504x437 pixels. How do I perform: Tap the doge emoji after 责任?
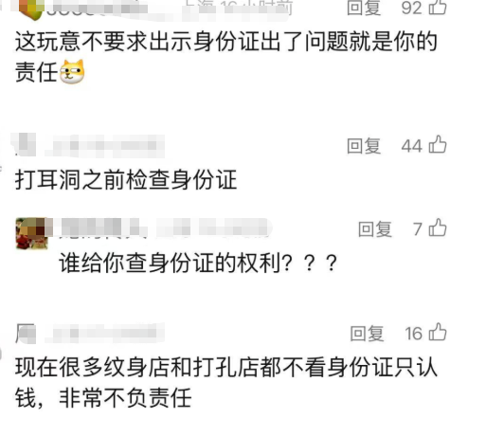(72, 71)
